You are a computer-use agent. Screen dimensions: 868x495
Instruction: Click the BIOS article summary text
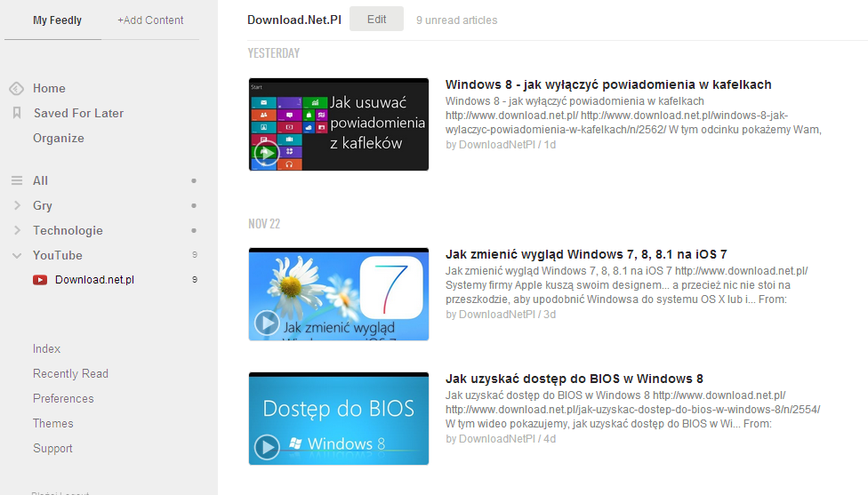pos(632,410)
